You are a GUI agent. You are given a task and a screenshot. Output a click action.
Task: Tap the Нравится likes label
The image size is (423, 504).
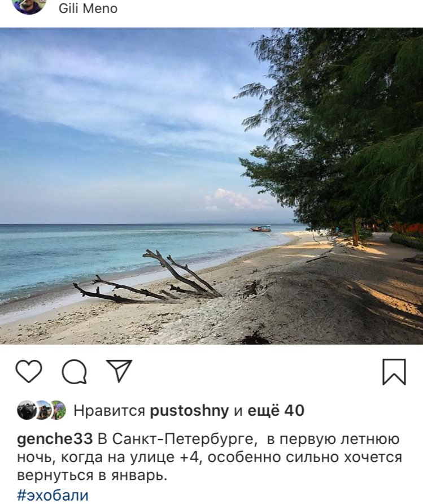pyautogui.click(x=109, y=410)
